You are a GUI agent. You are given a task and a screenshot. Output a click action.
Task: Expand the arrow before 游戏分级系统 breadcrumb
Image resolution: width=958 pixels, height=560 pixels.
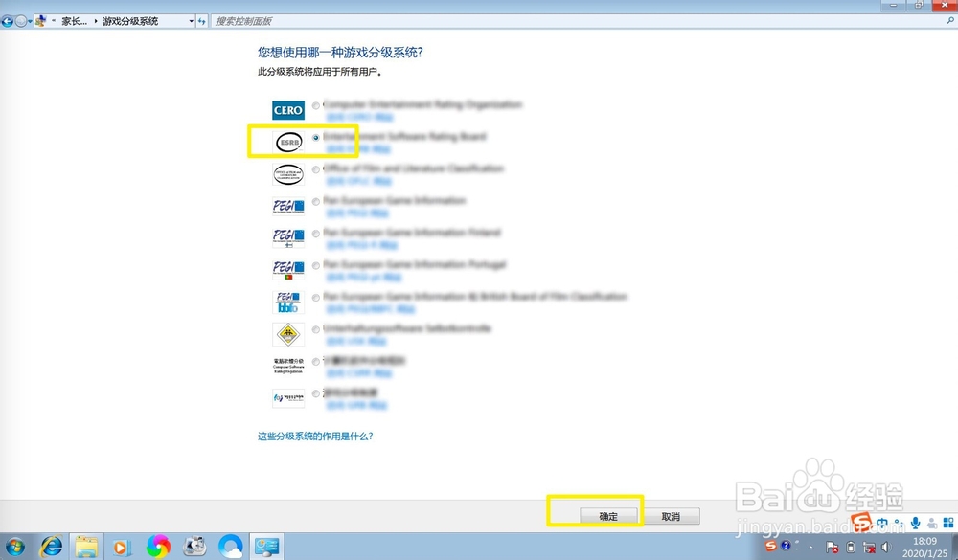point(96,21)
